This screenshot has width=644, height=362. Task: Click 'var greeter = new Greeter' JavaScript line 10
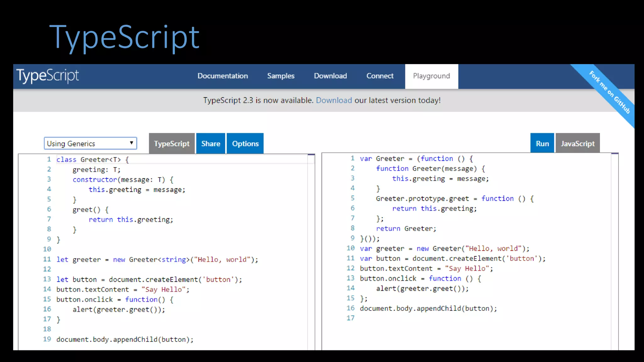445,249
